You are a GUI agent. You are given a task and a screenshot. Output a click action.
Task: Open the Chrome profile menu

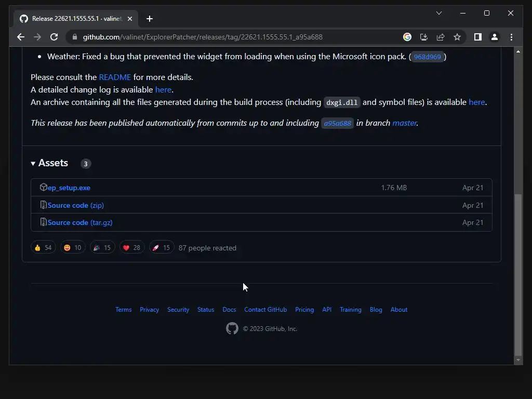pos(495,37)
